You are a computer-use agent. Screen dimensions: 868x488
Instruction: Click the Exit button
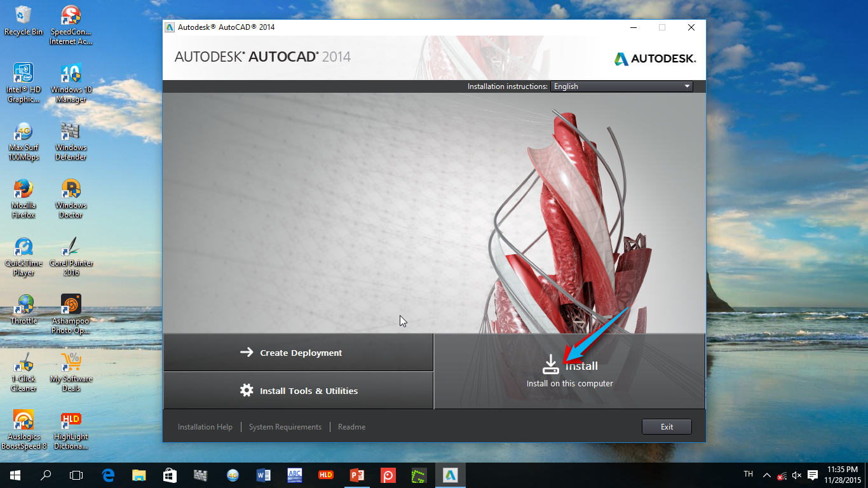(x=667, y=427)
